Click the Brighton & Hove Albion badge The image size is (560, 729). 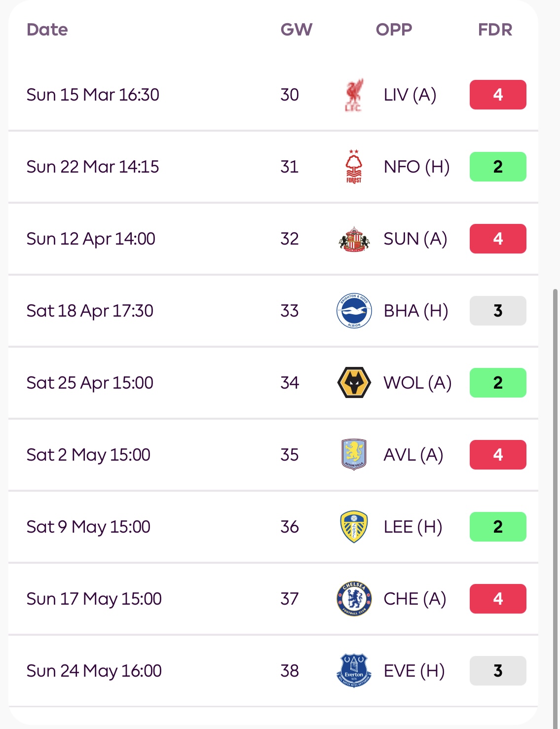pyautogui.click(x=354, y=311)
